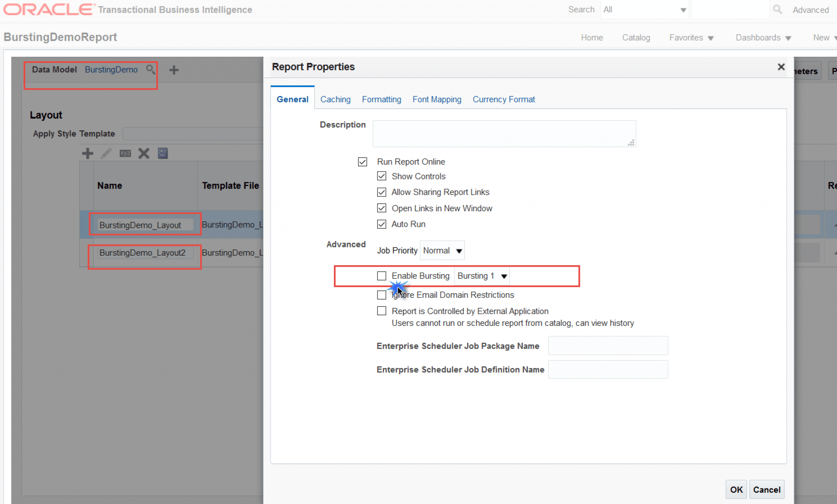
Task: Click inside the Description text area
Action: click(504, 133)
